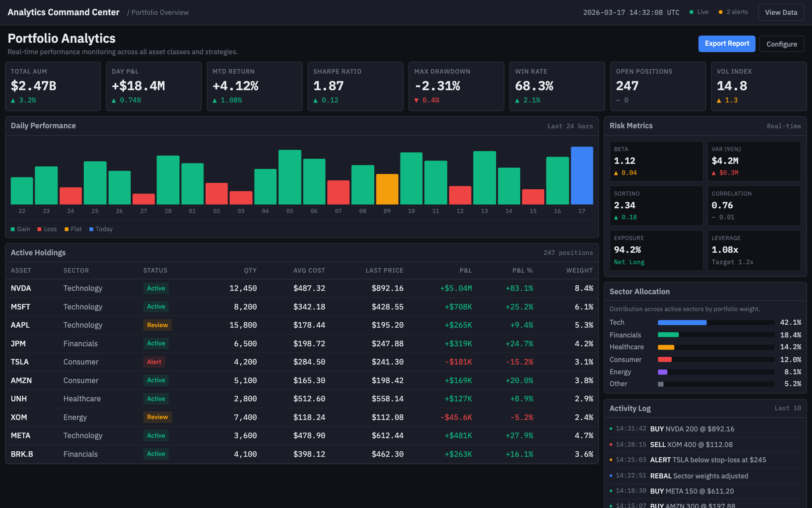This screenshot has width=812, height=508.
Task: Open the Last 24 bars range selector
Action: (570, 126)
